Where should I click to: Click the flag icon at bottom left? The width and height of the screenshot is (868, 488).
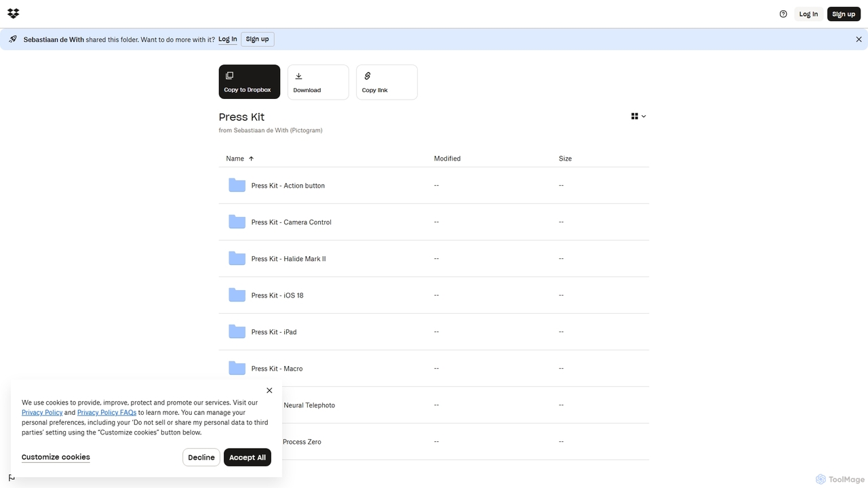pos(12,478)
